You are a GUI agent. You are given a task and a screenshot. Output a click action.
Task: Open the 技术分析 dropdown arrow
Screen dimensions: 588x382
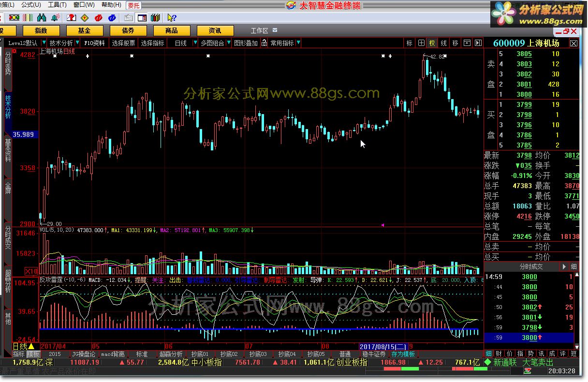coord(78,43)
